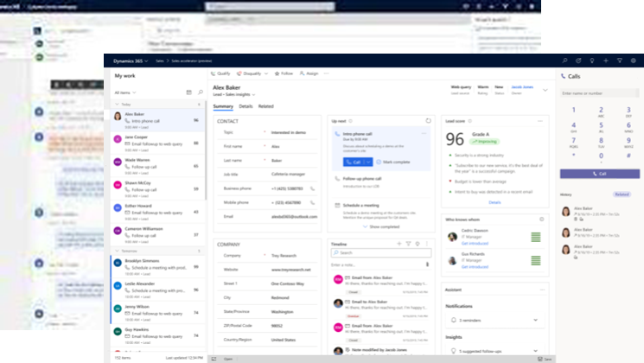
Task: Click the search icon in the top bar
Action: coord(564,60)
